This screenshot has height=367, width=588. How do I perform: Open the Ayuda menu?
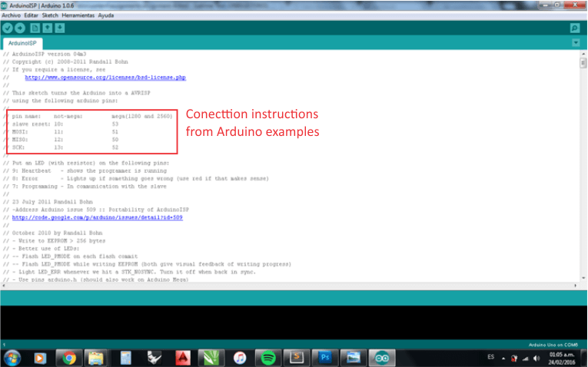pyautogui.click(x=106, y=15)
